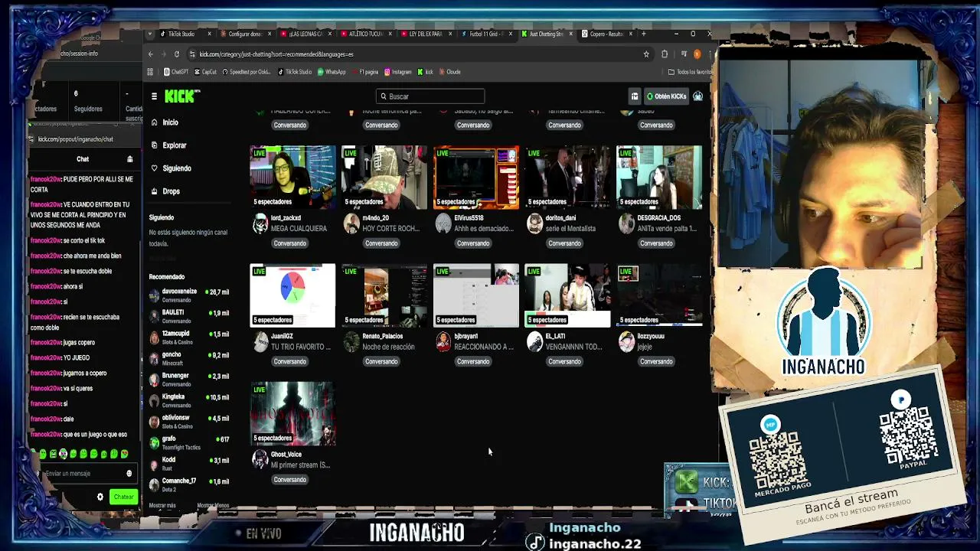Open Siguiendo in Kick sidebar

point(176,168)
